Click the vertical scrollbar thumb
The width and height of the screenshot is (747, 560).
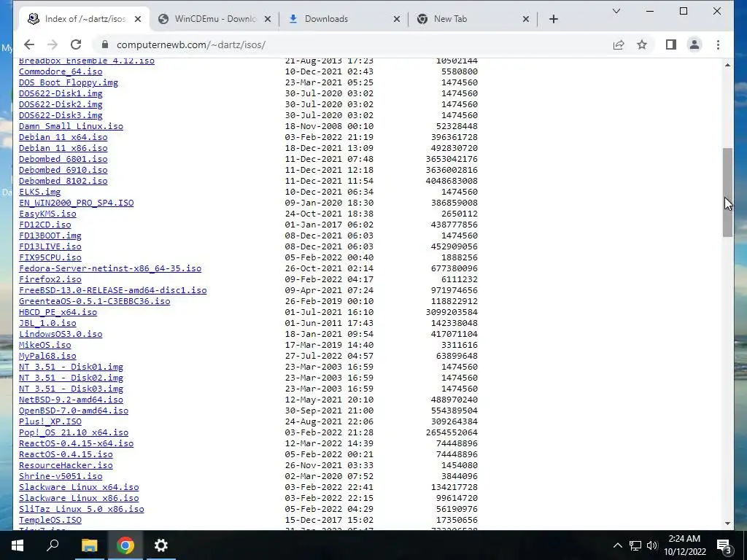[727, 192]
